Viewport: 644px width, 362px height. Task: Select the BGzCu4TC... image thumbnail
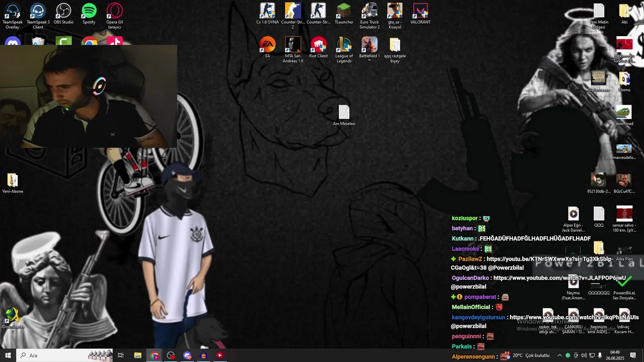click(x=624, y=183)
